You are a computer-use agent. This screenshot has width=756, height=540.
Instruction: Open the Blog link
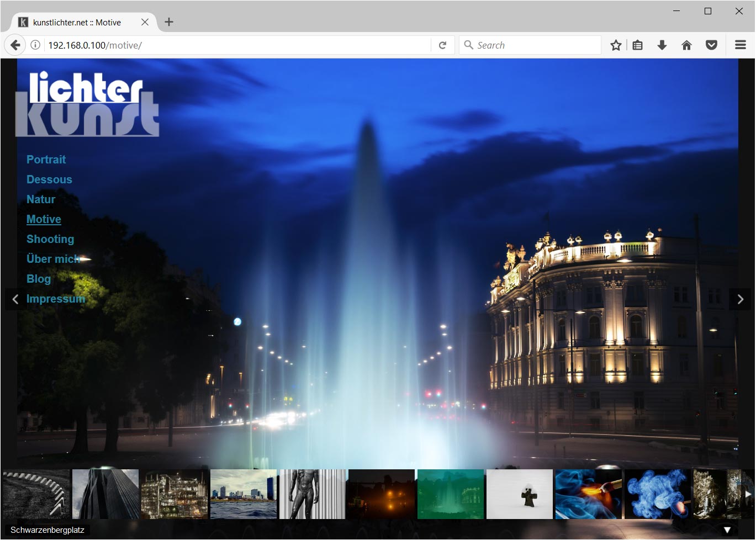(x=39, y=279)
